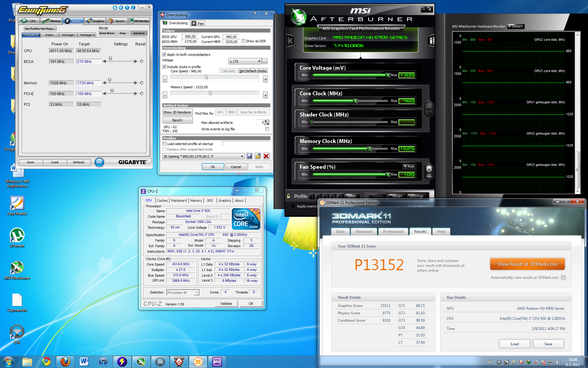The height and width of the screenshot is (368, 588).
Task: Click 'View Result at 3DMark.com' button
Action: (x=527, y=264)
